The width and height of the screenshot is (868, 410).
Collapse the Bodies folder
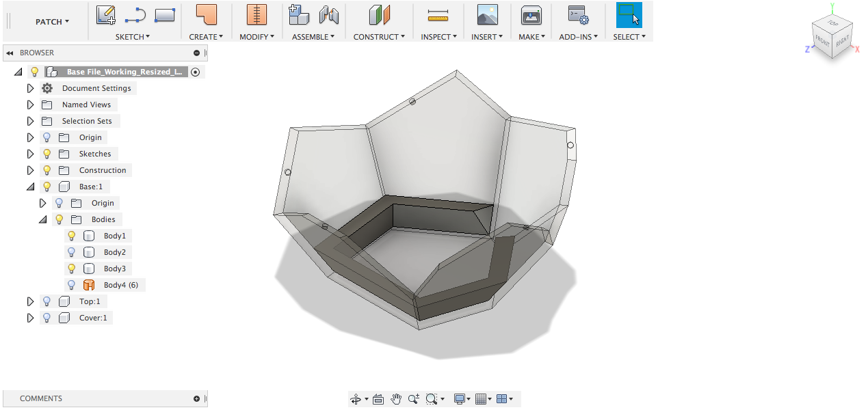tap(42, 219)
